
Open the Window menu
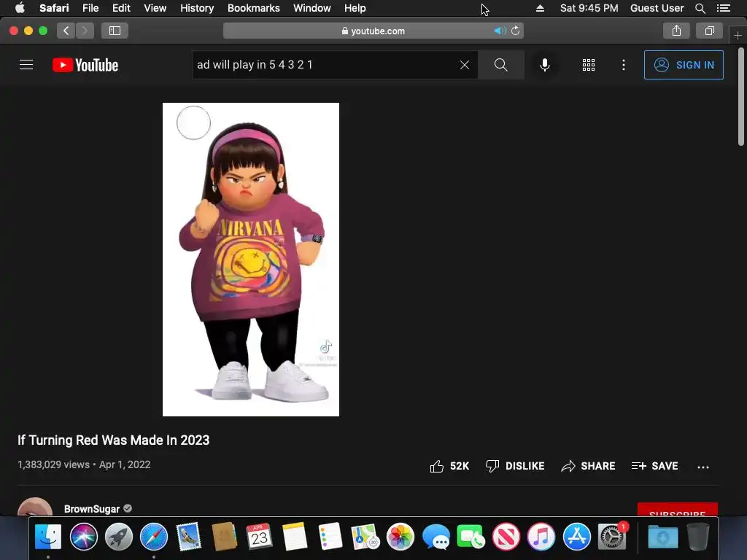pos(311,8)
